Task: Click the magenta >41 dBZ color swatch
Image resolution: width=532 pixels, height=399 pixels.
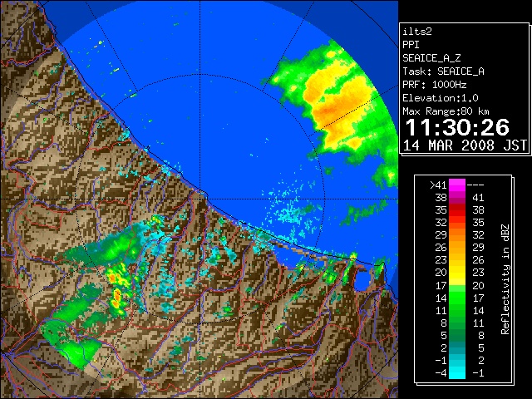Action: click(457, 185)
